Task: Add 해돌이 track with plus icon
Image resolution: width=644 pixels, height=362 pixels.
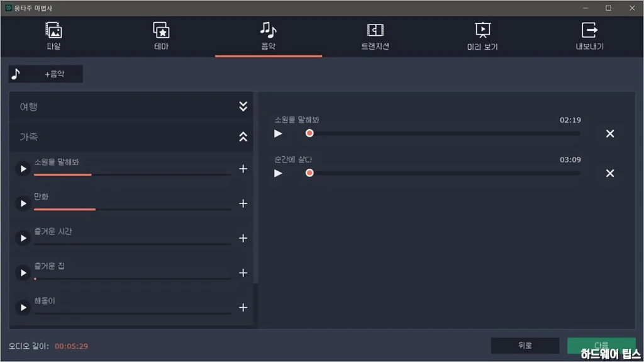Action: click(243, 307)
